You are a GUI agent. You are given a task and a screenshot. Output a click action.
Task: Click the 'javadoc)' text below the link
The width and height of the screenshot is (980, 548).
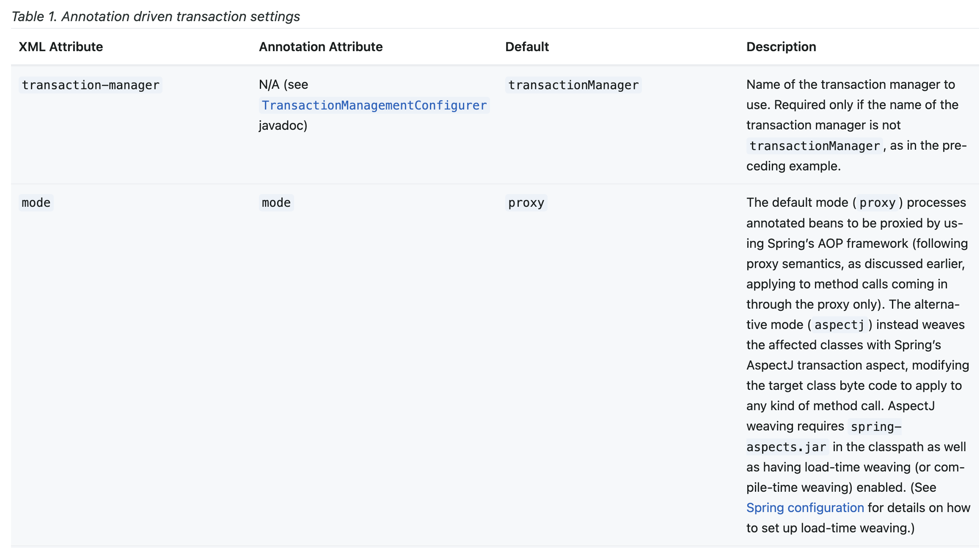click(x=283, y=125)
